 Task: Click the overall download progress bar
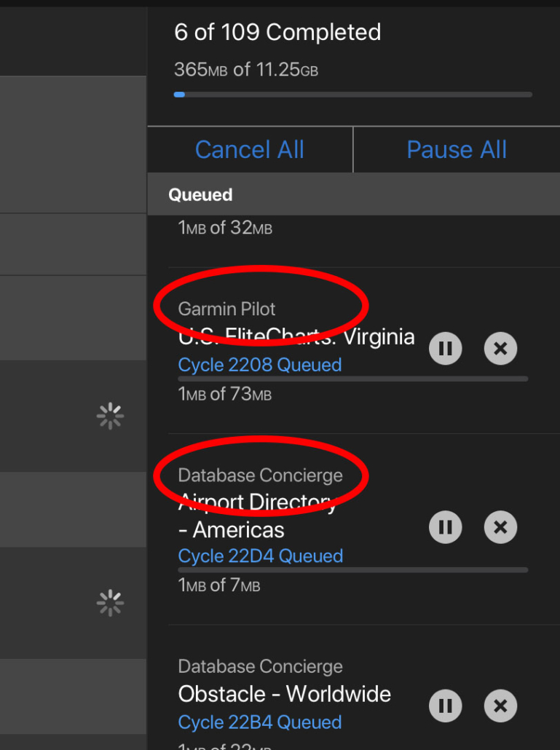click(353, 94)
